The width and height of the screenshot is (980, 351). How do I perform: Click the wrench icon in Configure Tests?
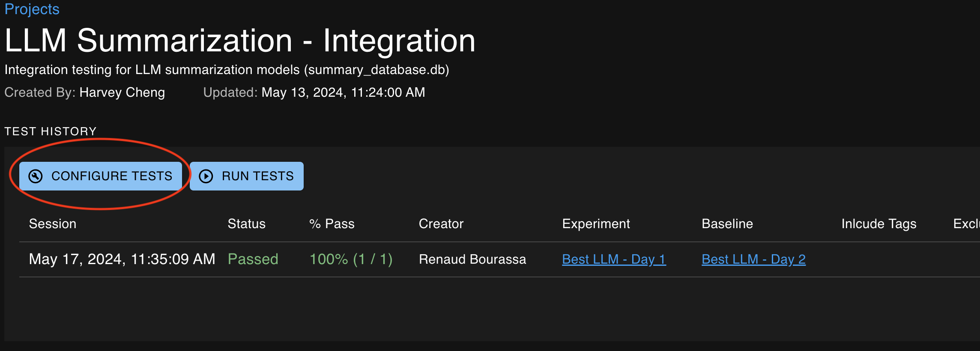(36, 176)
